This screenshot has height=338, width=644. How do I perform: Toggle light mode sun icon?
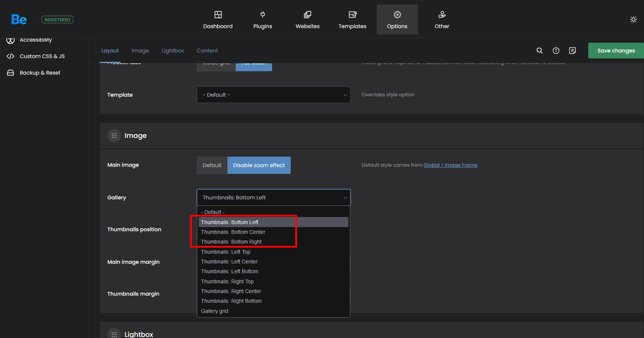click(x=634, y=19)
